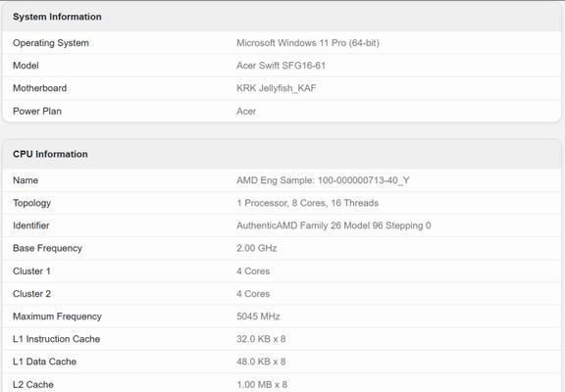Image resolution: width=565 pixels, height=392 pixels.
Task: Click the Topology row label
Action: [x=31, y=203]
